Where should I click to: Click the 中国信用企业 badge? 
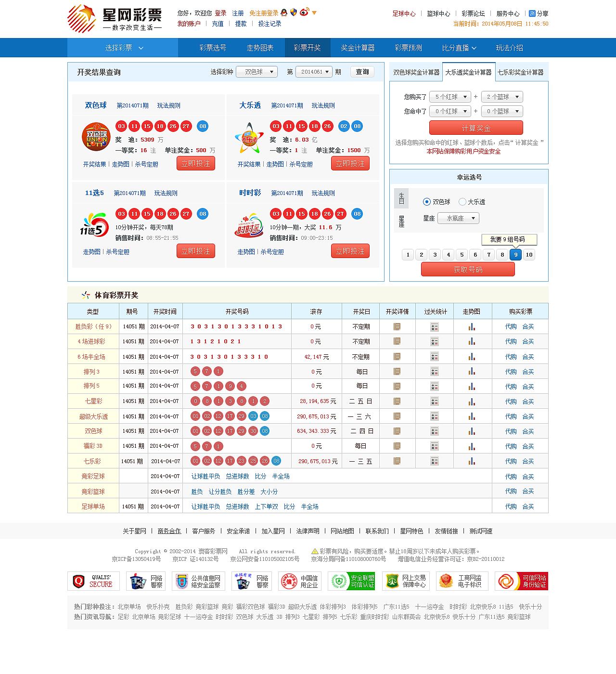point(299,581)
